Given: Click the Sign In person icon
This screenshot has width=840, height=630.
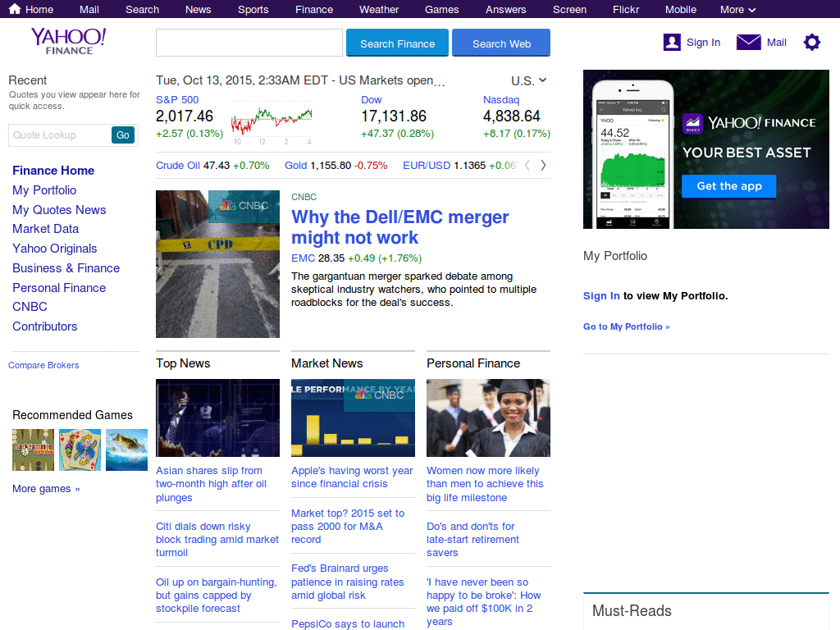Looking at the screenshot, I should pos(672,43).
